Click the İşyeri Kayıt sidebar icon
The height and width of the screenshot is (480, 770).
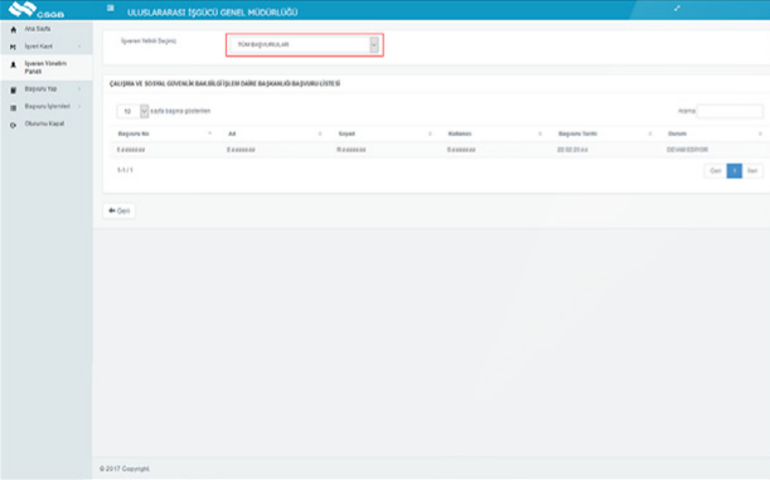click(13, 47)
